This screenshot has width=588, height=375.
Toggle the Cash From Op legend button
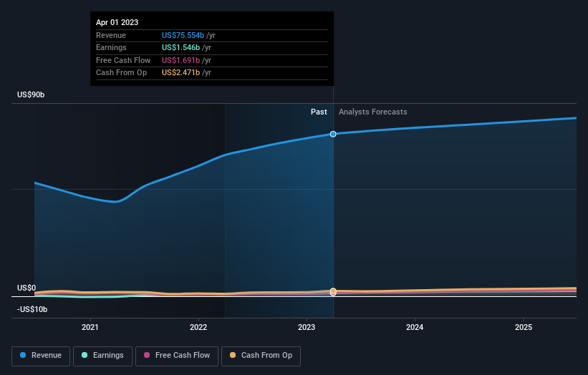261,356
